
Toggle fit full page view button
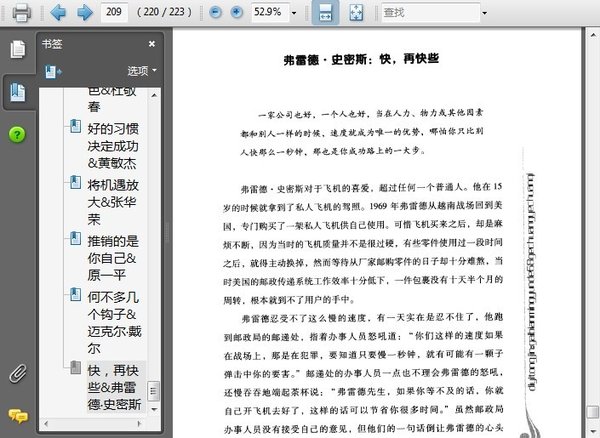356,12
